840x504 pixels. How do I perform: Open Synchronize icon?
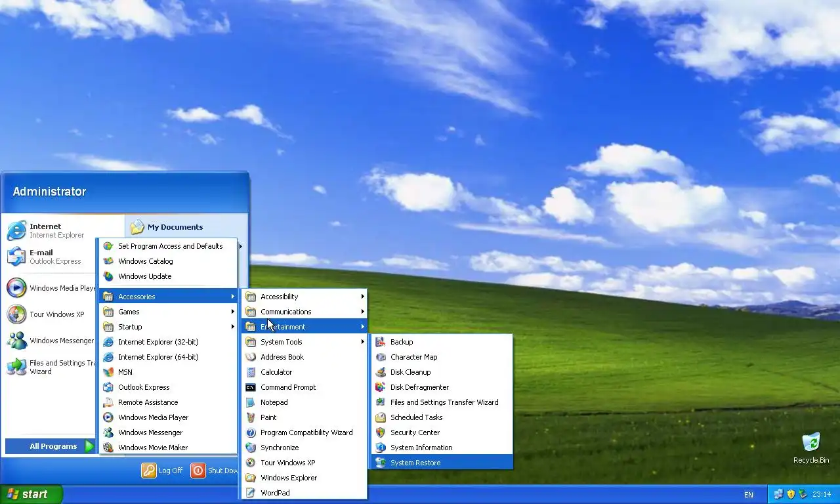(x=251, y=448)
